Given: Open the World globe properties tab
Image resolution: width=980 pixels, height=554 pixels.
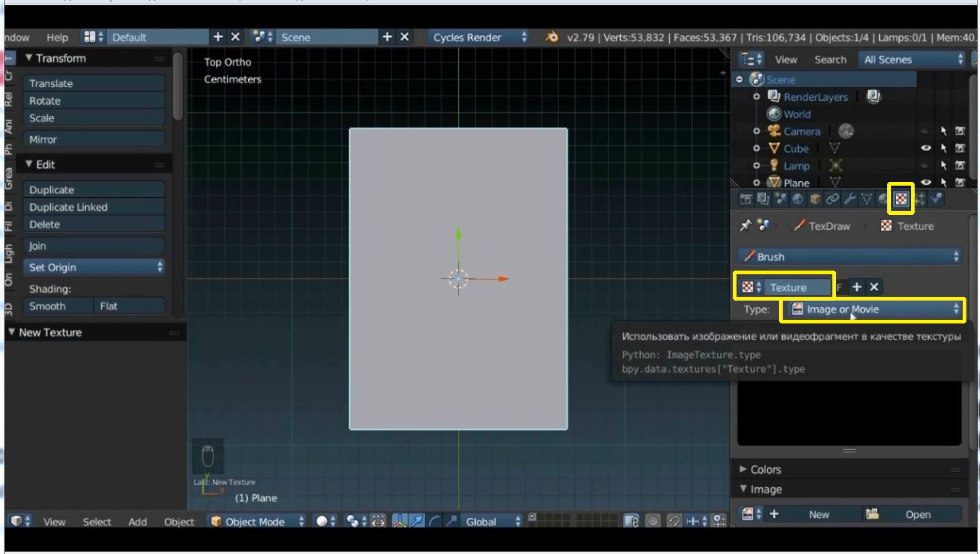Looking at the screenshot, I should 797,199.
